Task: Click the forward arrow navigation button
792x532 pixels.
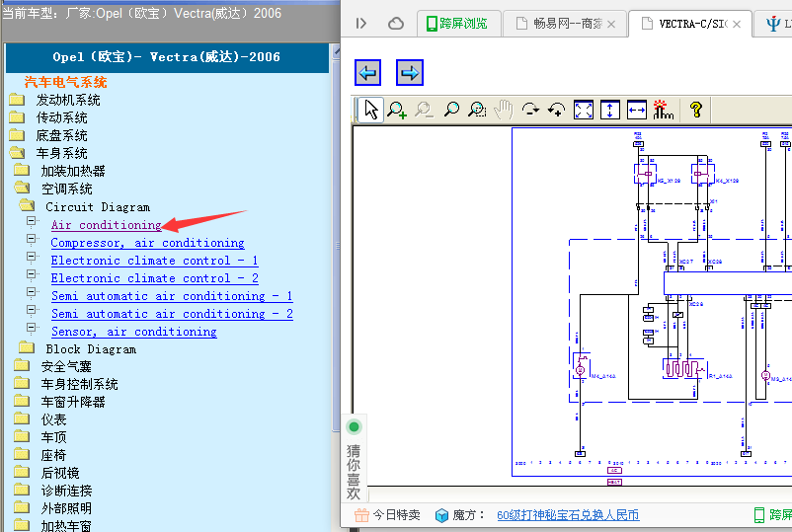Action: 409,73
